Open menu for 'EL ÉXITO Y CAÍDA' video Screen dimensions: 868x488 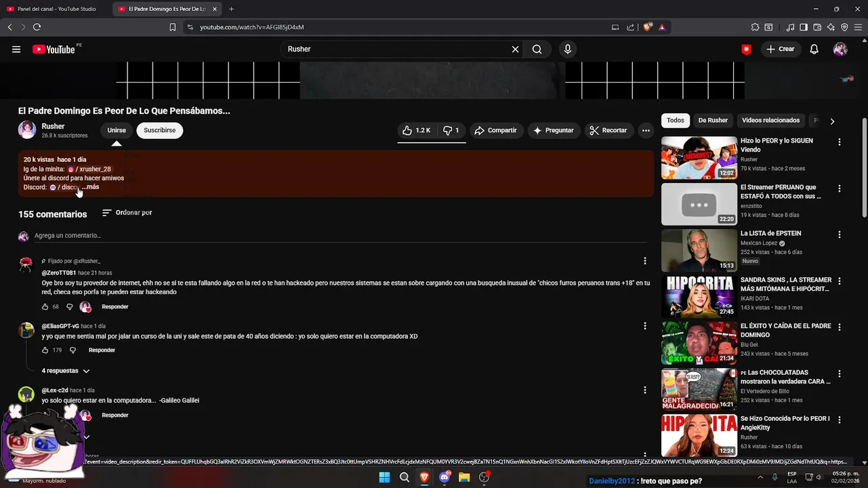[839, 327]
